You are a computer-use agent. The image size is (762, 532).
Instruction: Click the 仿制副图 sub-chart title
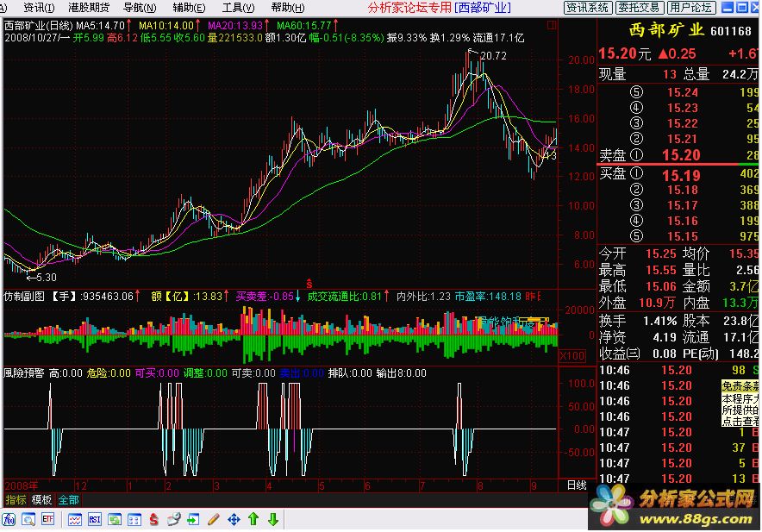tap(24, 296)
